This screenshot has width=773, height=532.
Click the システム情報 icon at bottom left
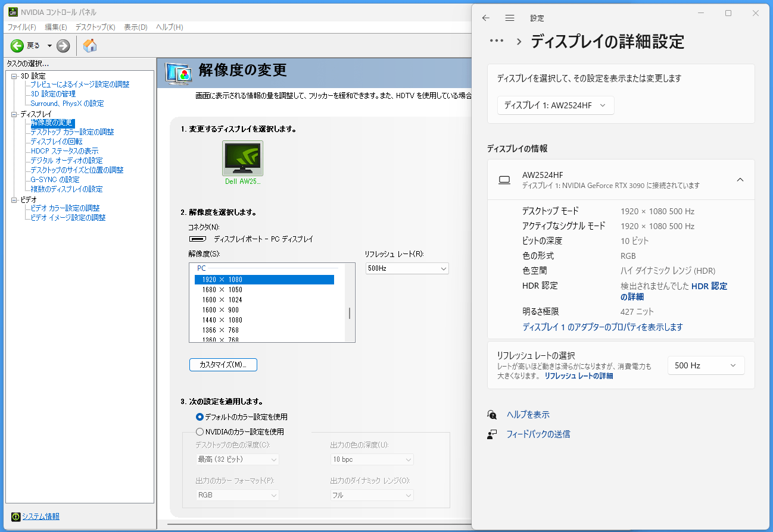click(x=15, y=517)
